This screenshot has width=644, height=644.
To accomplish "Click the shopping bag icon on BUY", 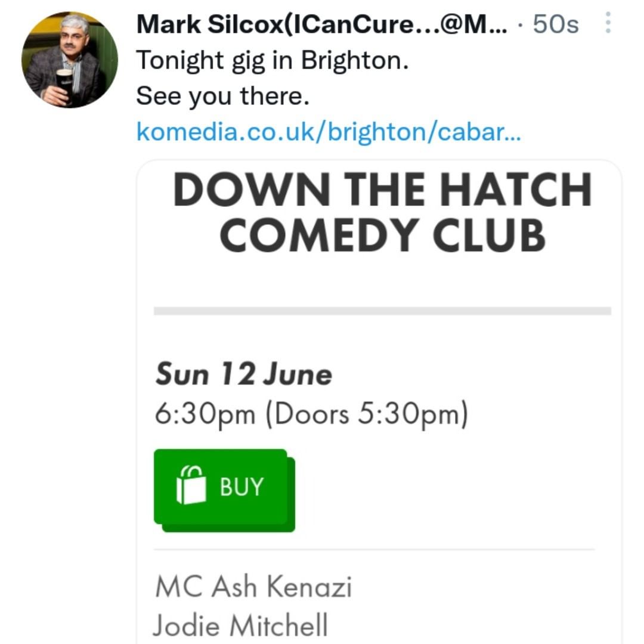I will 191,486.
